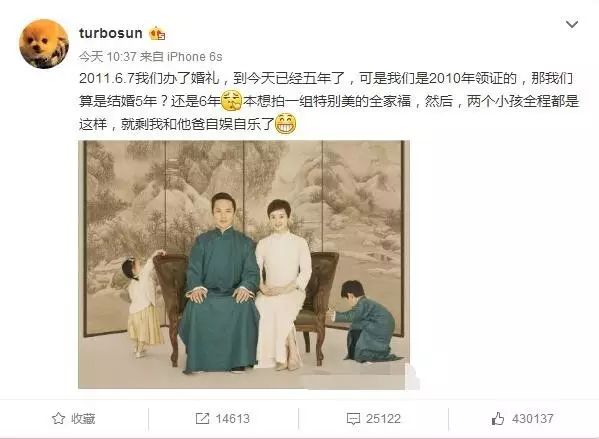
Task: Click the grinning emoji in post
Action: point(285,123)
